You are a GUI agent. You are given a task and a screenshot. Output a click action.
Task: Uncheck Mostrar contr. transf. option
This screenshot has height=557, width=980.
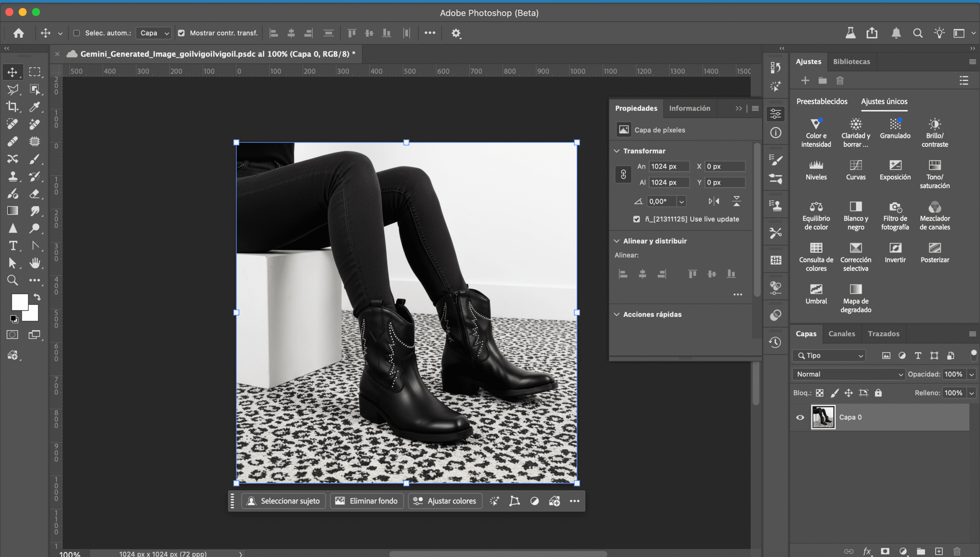[181, 33]
